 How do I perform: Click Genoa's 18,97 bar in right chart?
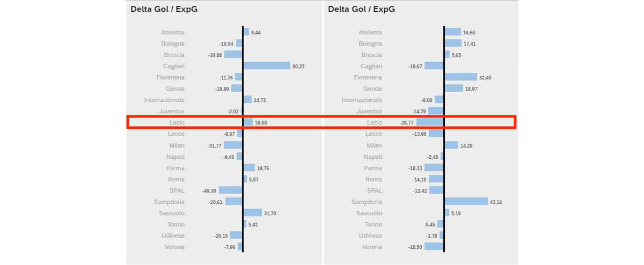[x=453, y=89]
